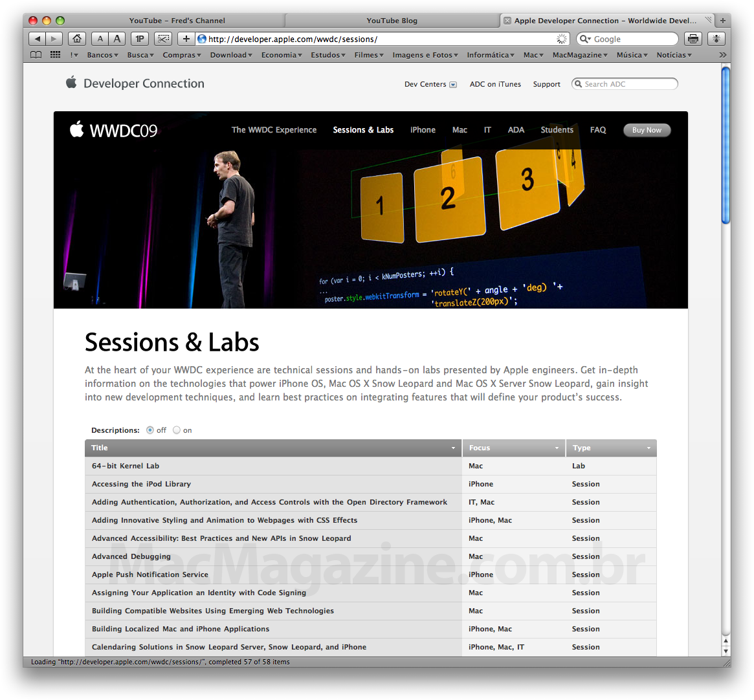This screenshot has height=700, width=754.
Task: Open the bookmarks book icon
Action: 36,55
